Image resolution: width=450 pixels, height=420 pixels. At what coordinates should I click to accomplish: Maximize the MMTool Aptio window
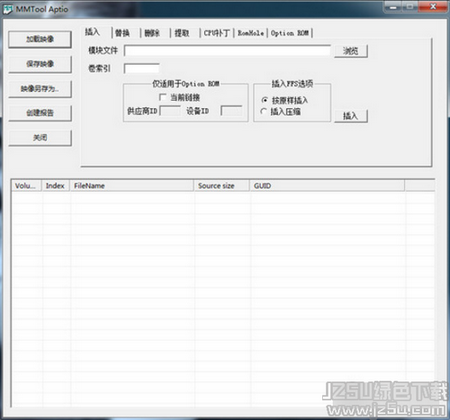tap(410, 7)
